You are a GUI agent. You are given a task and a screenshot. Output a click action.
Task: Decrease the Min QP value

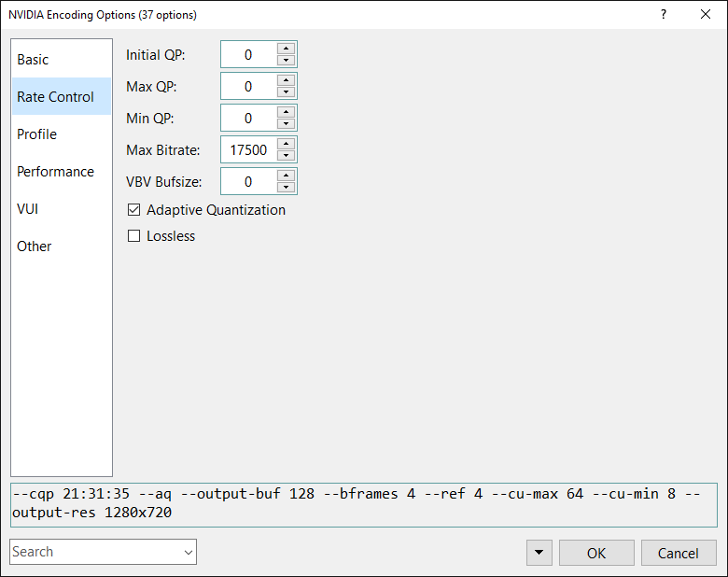point(286,123)
